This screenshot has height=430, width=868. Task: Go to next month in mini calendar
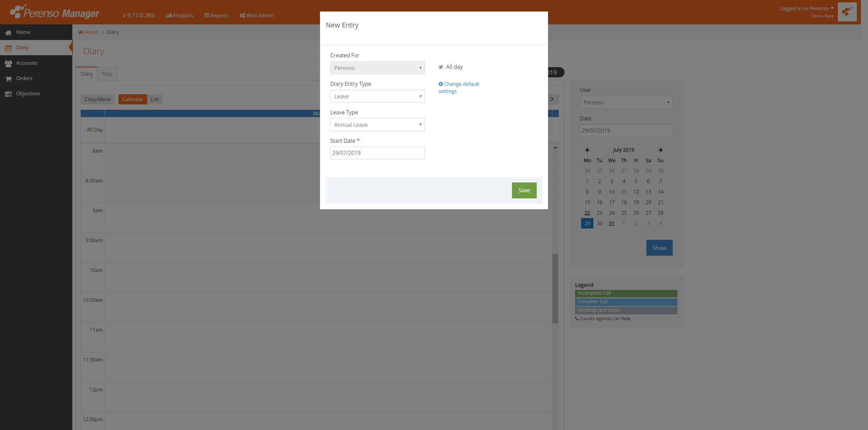coord(660,150)
